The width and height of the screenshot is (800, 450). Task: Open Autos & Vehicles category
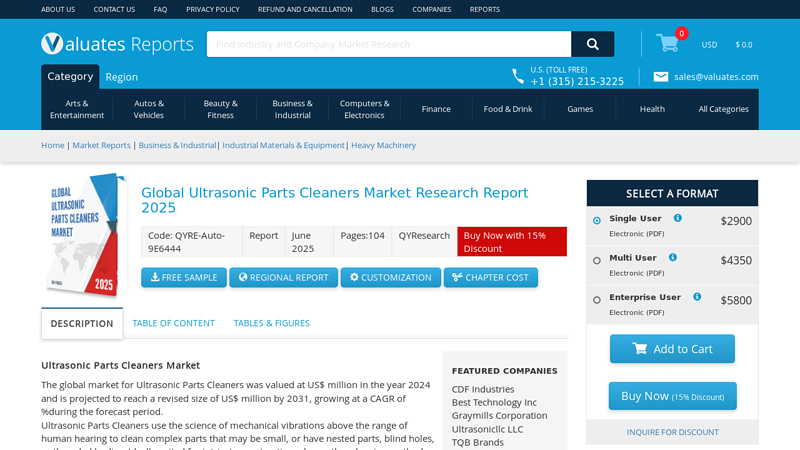click(148, 109)
